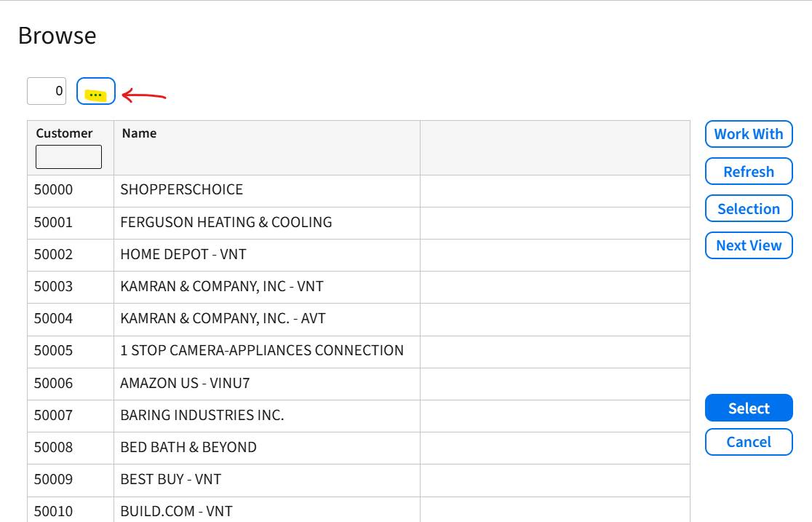Confirm with the Select button
The width and height of the screenshot is (812, 522).
[749, 408]
